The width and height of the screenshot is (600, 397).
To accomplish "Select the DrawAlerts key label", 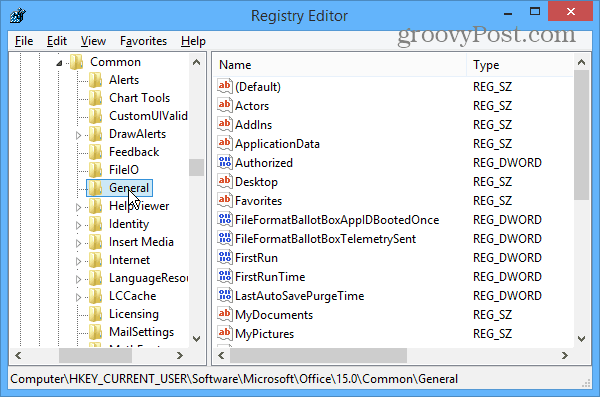I will click(137, 134).
